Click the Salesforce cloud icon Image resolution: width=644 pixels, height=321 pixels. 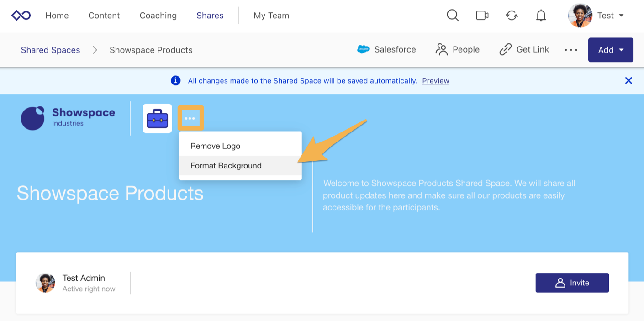click(x=363, y=50)
